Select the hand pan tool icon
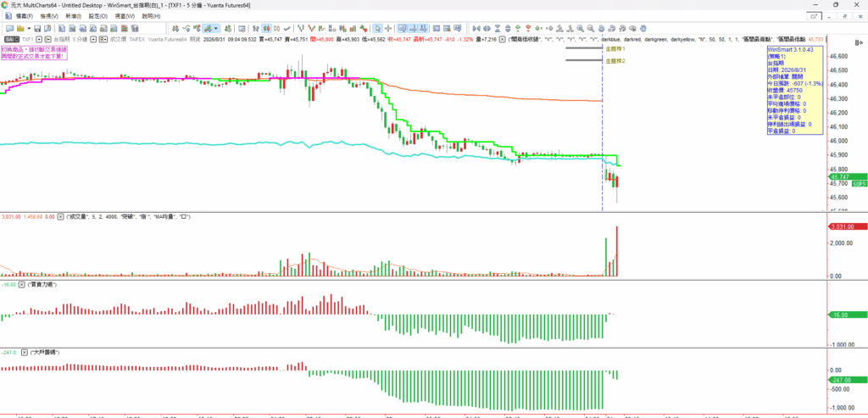 point(643,28)
